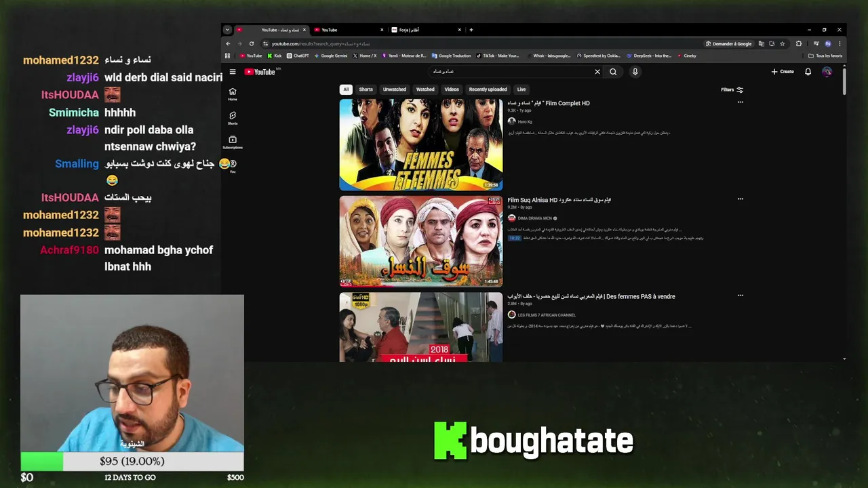This screenshot has height=488, width=868.
Task: Open LES FILMS 7 AFRICAN CHANNEL channel
Action: click(x=542, y=315)
